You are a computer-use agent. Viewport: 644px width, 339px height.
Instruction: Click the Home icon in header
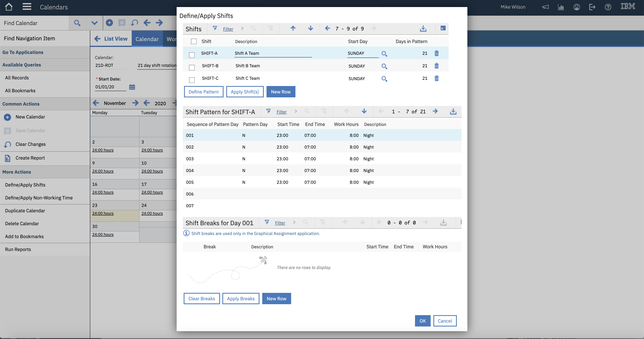pyautogui.click(x=9, y=7)
